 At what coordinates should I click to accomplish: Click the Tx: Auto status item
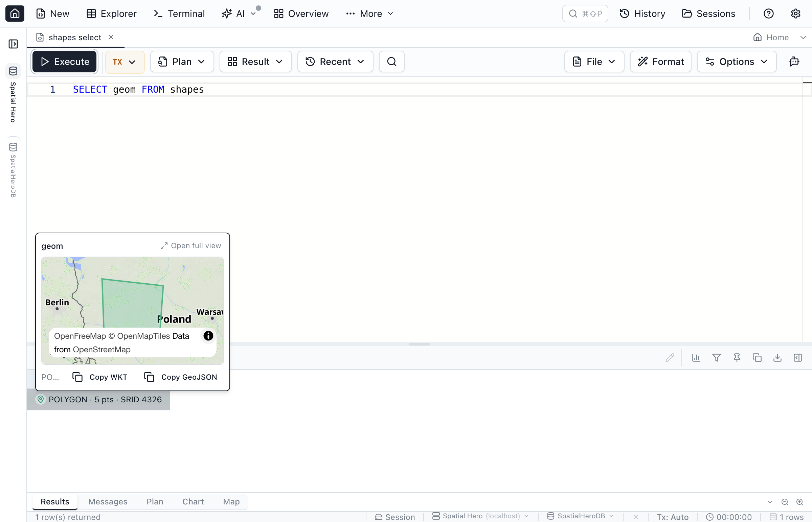point(672,517)
